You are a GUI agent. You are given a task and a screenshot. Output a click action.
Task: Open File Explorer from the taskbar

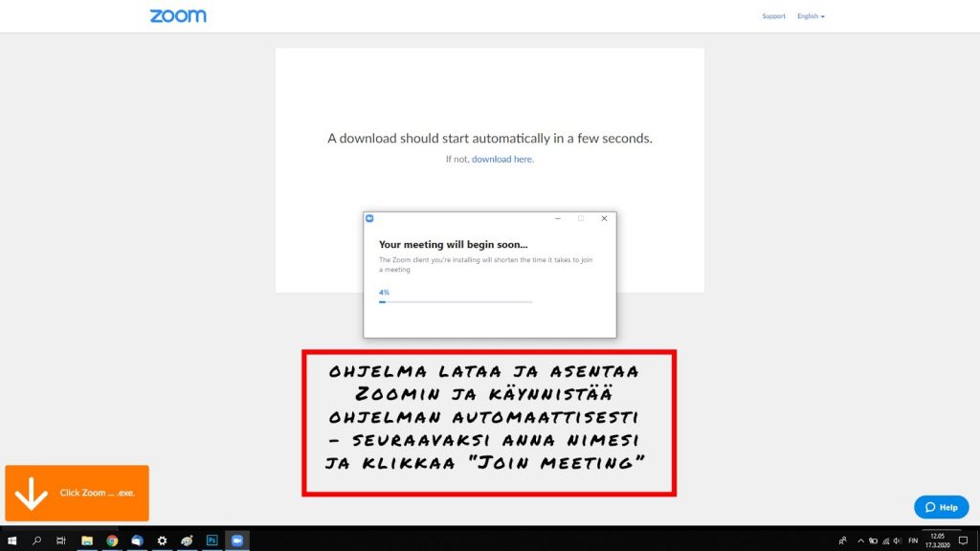(87, 540)
